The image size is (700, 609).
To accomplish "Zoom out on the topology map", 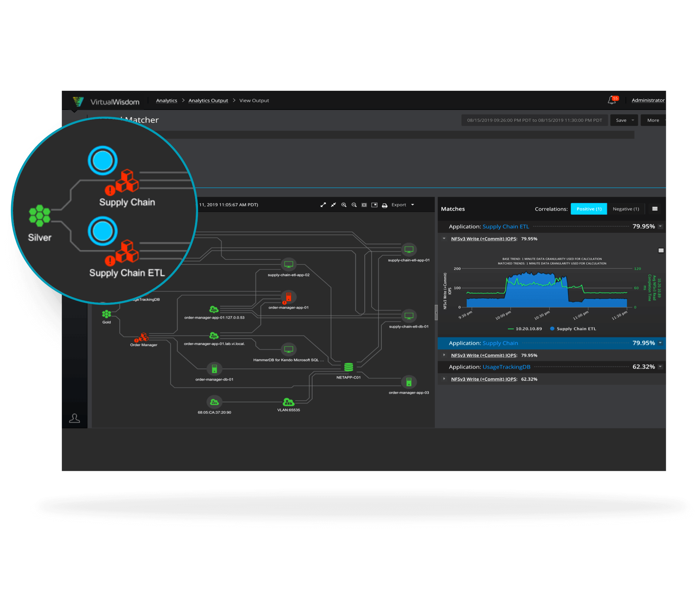I will click(354, 205).
